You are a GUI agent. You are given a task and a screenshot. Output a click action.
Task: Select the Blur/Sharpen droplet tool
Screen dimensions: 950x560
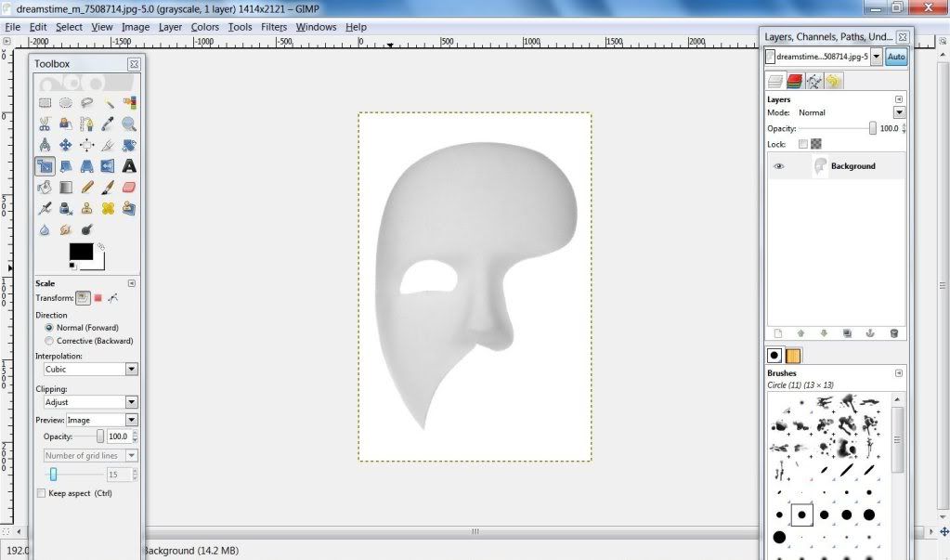(x=45, y=229)
